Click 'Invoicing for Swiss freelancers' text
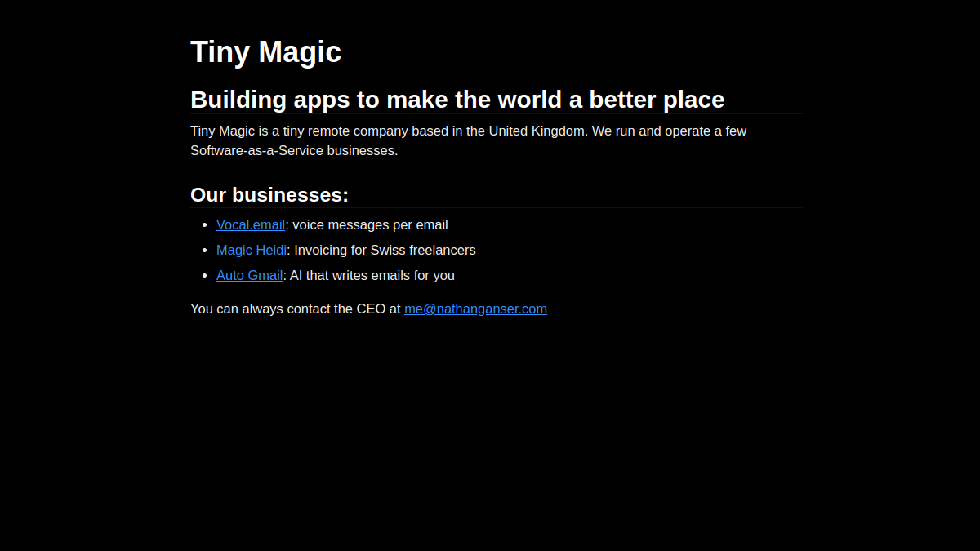980x551 pixels. [385, 251]
